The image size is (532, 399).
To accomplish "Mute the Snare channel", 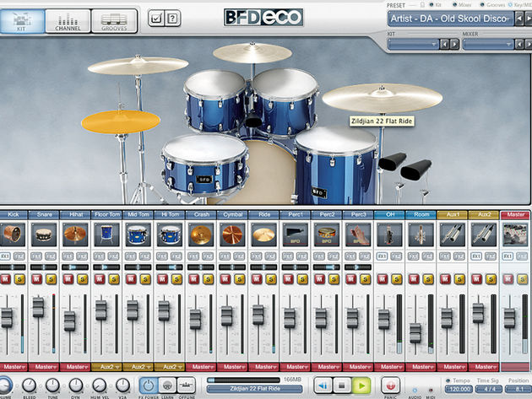I will pos(36,279).
